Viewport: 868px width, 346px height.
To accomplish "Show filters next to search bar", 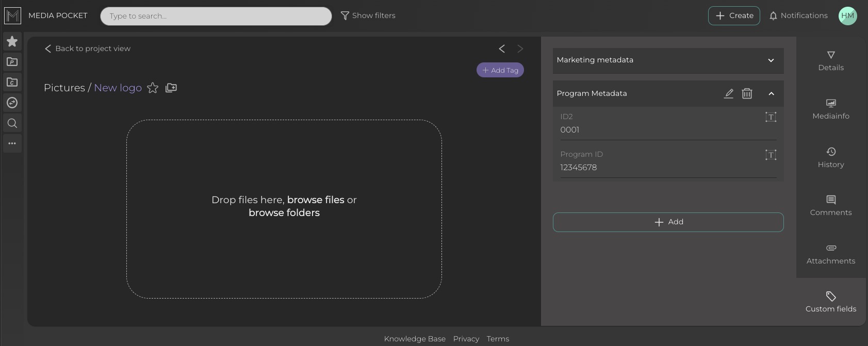I will (x=368, y=16).
